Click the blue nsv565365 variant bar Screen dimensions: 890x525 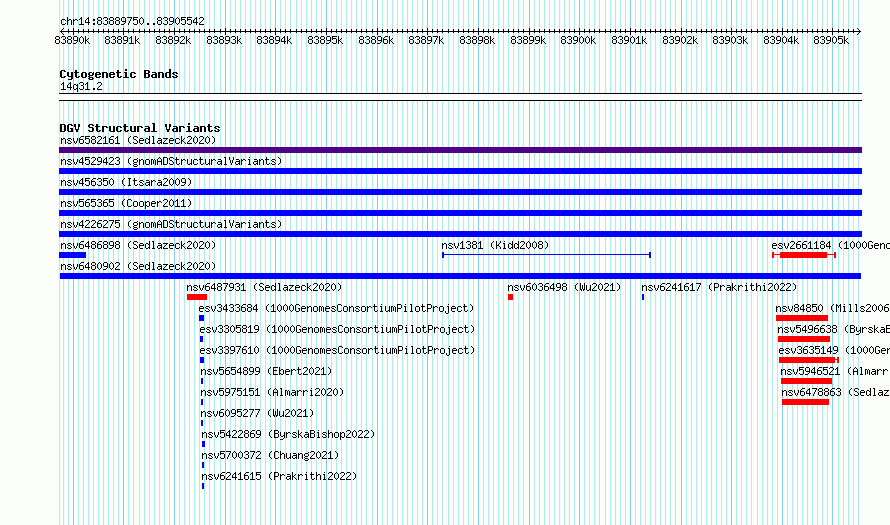tap(460, 213)
